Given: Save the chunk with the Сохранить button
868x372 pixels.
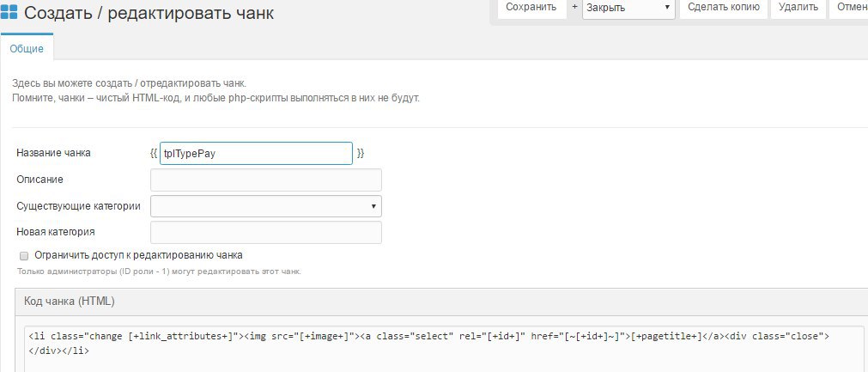Looking at the screenshot, I should pyautogui.click(x=531, y=8).
